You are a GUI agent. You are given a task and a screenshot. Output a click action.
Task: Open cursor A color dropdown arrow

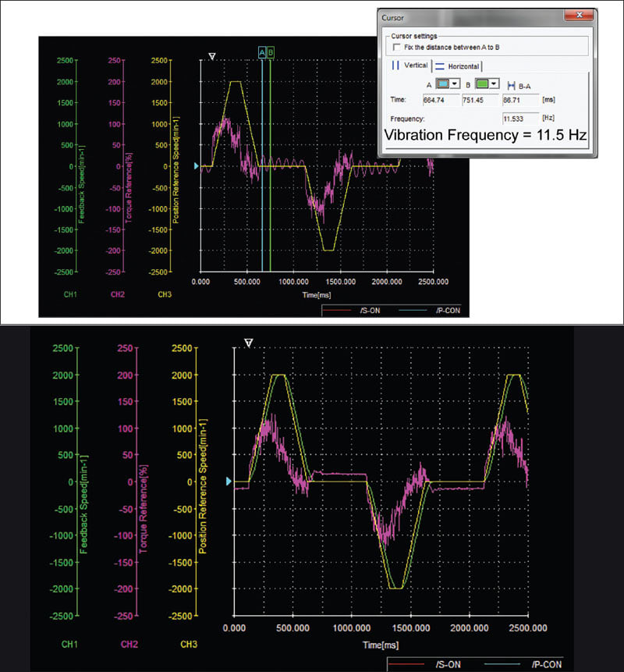point(455,84)
